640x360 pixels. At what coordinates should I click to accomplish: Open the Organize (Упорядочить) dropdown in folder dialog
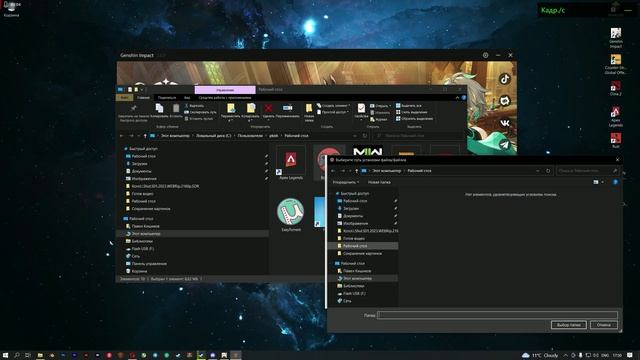(x=346, y=182)
